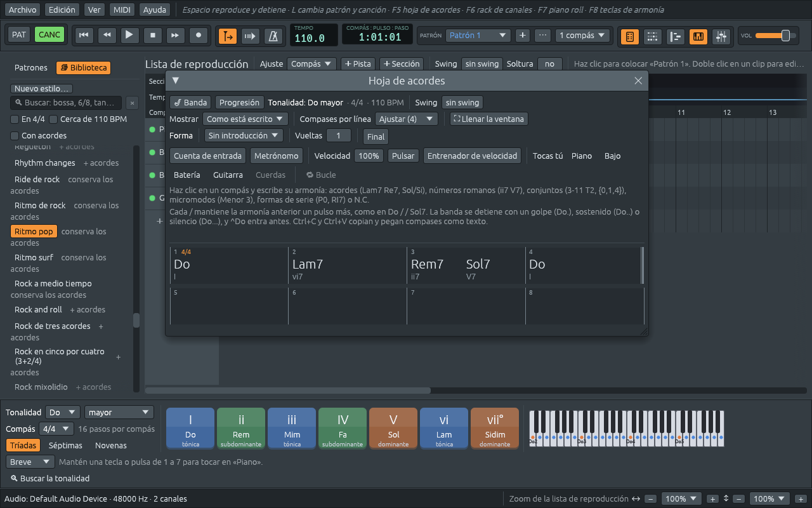Open the channel rack dotted-grid icon
Screen dimensions: 812x508
point(652,37)
